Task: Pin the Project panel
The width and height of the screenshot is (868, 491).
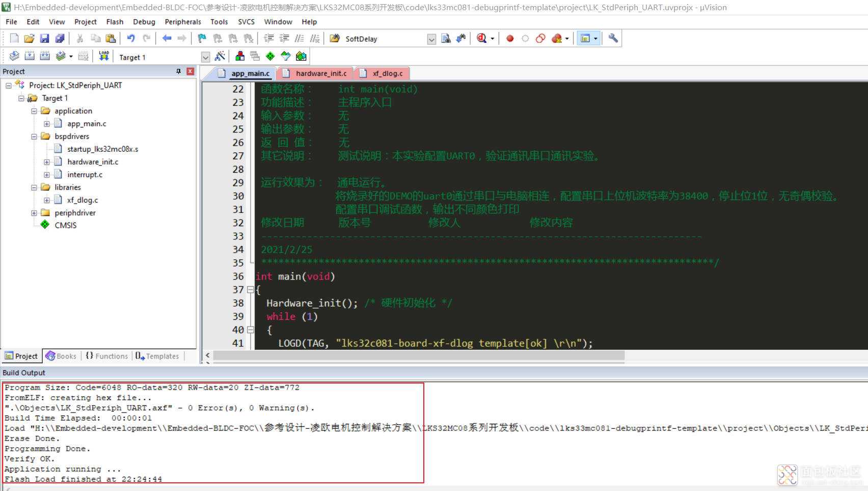Action: (x=178, y=71)
